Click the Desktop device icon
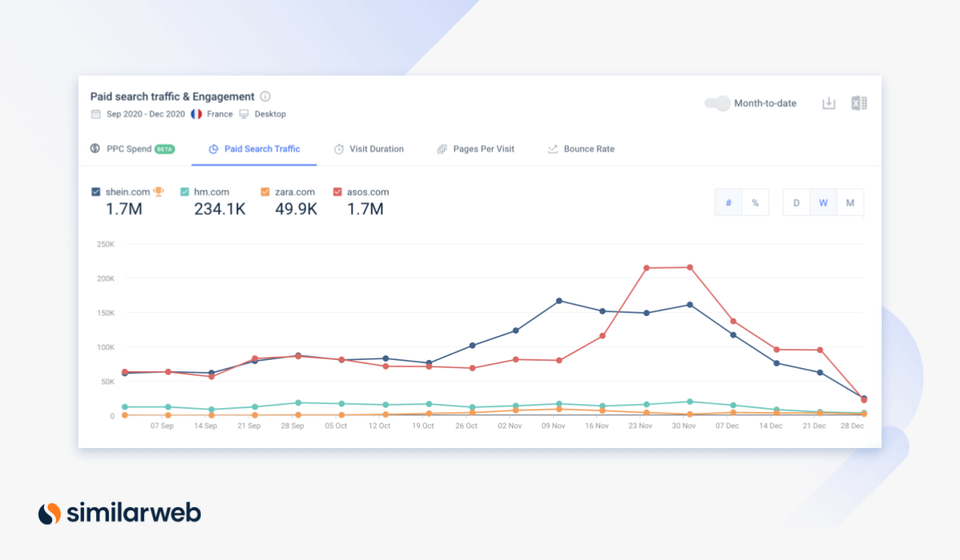Viewport: 960px width, 560px height. pos(244,114)
